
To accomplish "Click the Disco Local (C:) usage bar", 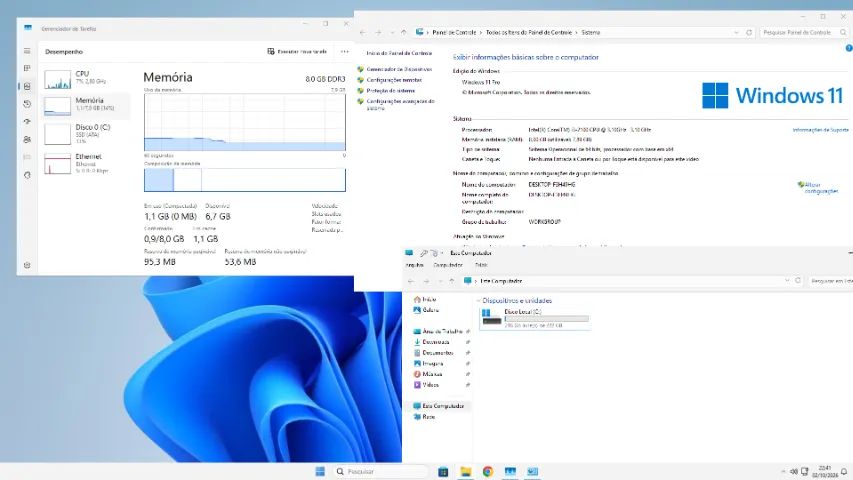I will [x=546, y=319].
